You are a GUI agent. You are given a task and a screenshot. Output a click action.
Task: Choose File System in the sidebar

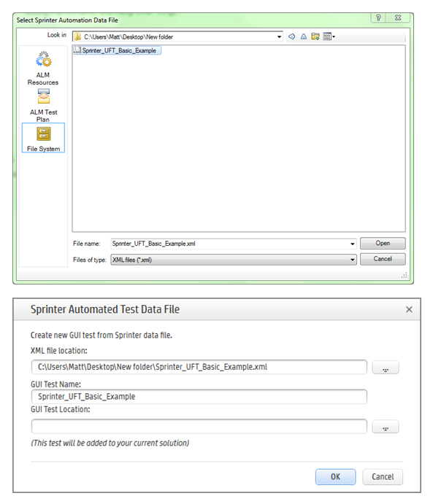point(43,138)
